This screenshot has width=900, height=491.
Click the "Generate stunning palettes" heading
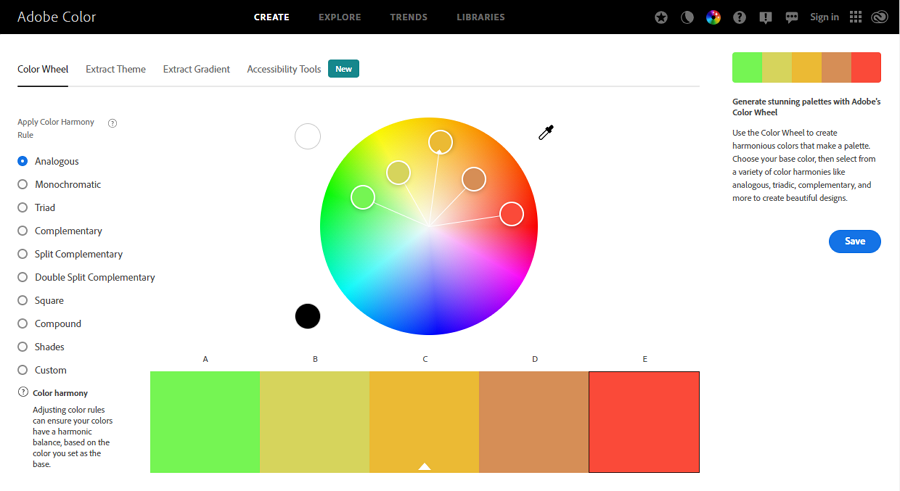coord(806,107)
